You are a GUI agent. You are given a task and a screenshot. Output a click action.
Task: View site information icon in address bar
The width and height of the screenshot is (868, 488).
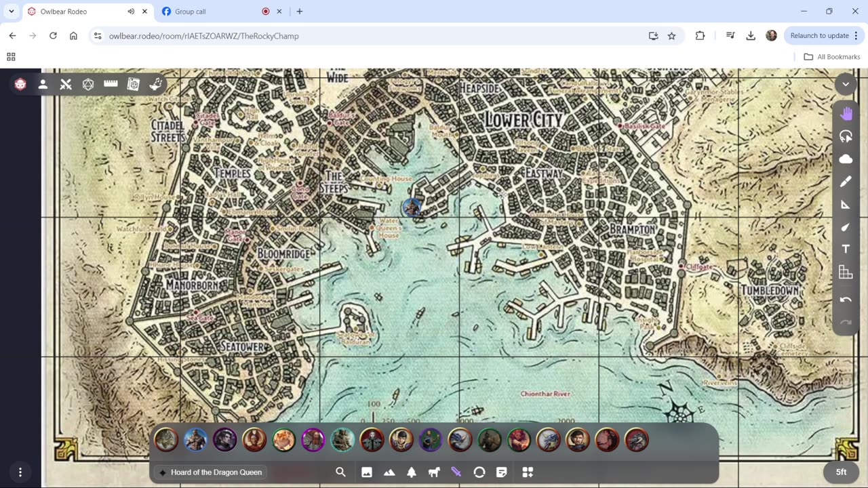tap(98, 36)
